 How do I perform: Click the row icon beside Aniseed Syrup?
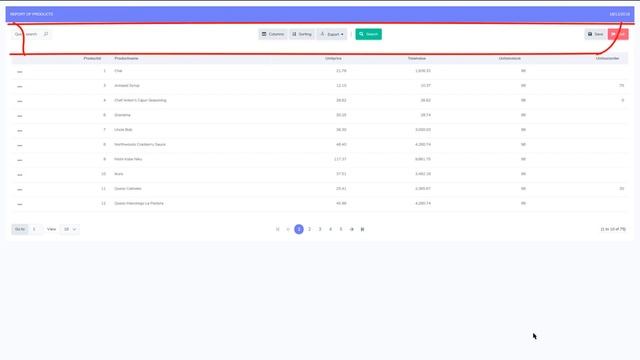20,86
